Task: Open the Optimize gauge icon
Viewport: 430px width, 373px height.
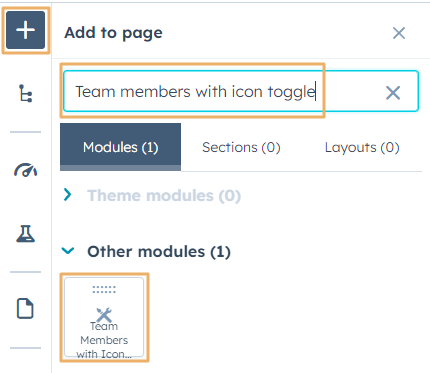Action: click(25, 170)
